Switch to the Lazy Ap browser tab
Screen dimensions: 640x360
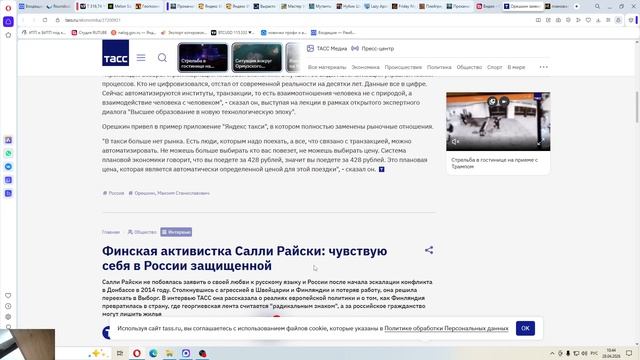click(x=376, y=7)
